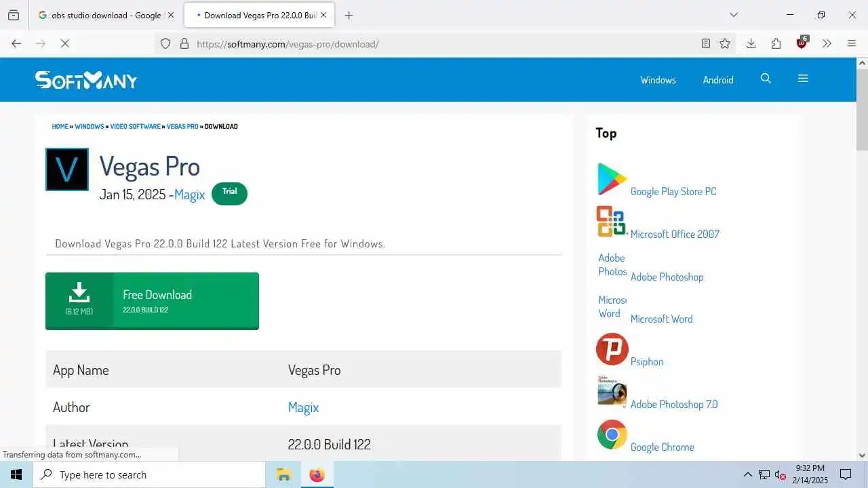Image resolution: width=868 pixels, height=488 pixels.
Task: Toggle reader view icon in address bar
Action: (x=706, y=43)
